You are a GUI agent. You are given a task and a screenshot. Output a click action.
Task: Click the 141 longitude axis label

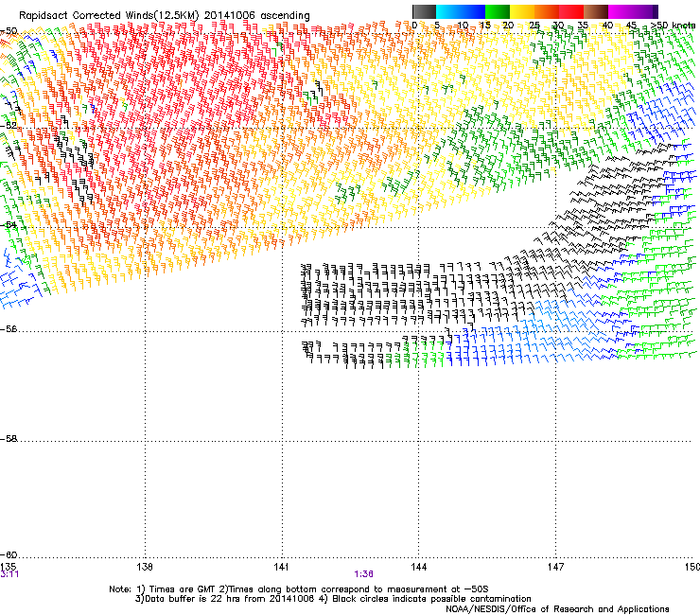pyautogui.click(x=281, y=567)
